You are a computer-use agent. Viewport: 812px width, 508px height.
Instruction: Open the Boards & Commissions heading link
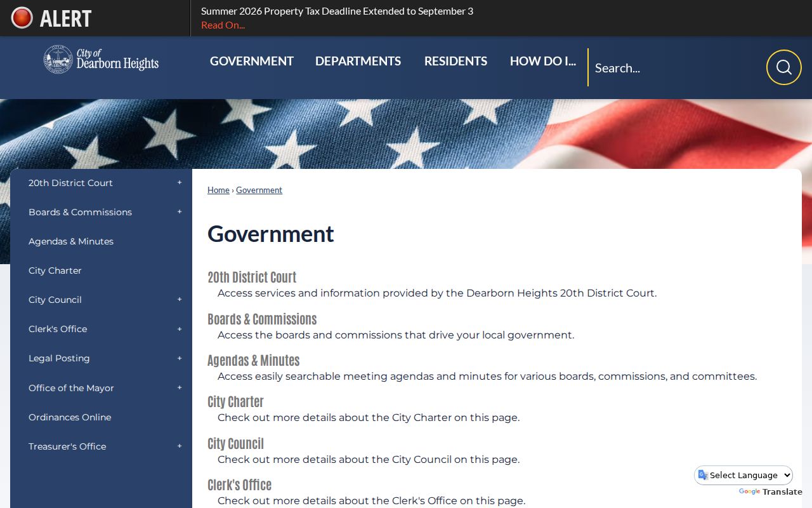(262, 319)
